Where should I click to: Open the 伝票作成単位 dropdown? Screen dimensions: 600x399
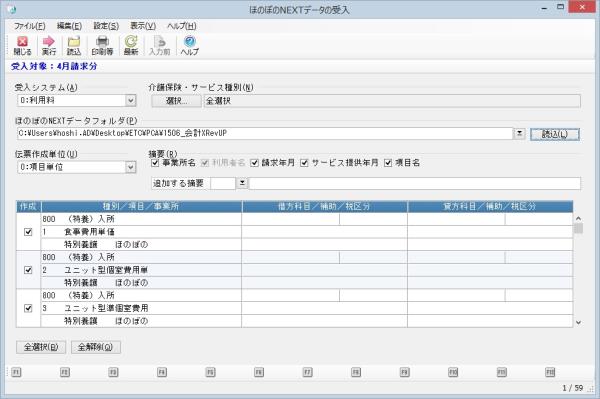pos(130,167)
